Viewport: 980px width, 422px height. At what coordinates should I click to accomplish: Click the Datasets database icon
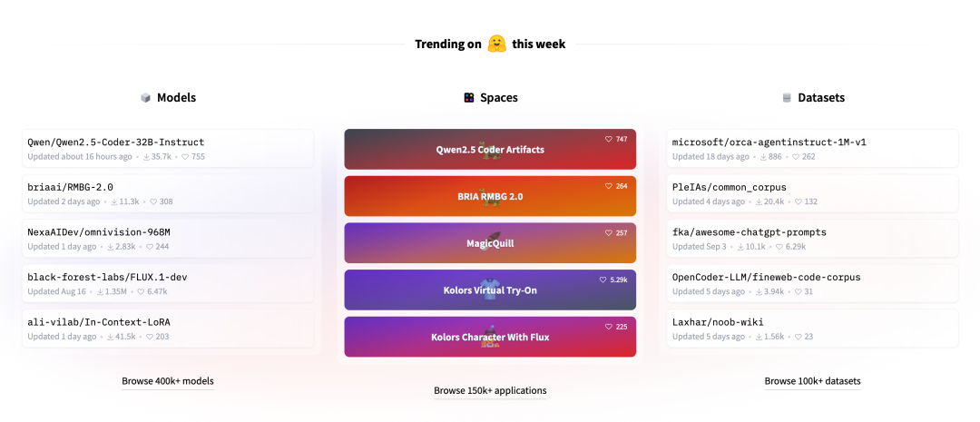(x=787, y=97)
